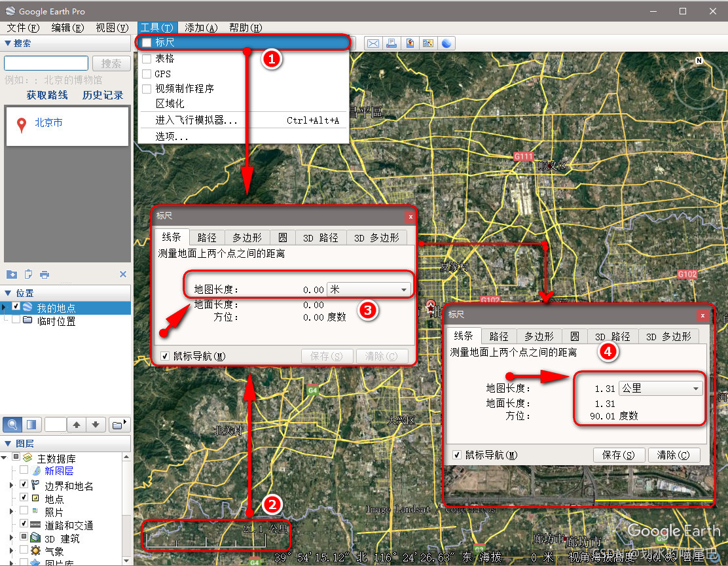Click the save-to-My-Places folder icon below the search results
The width and height of the screenshot is (728, 566).
tap(12, 274)
